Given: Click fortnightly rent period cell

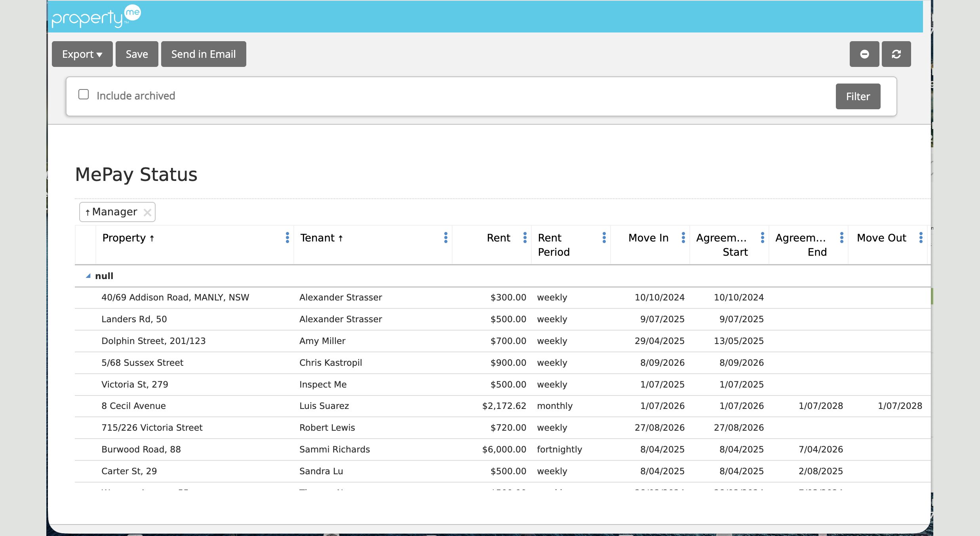Looking at the screenshot, I should point(559,449).
